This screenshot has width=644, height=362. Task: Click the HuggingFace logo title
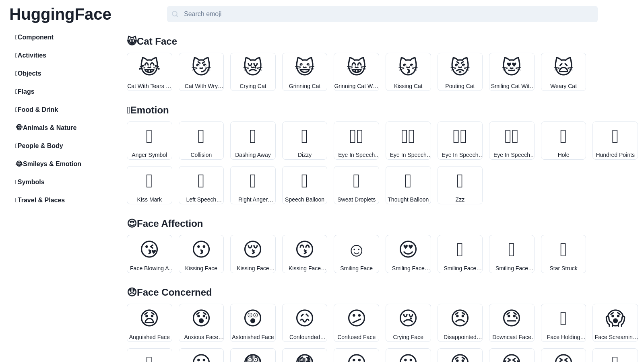[x=60, y=14]
